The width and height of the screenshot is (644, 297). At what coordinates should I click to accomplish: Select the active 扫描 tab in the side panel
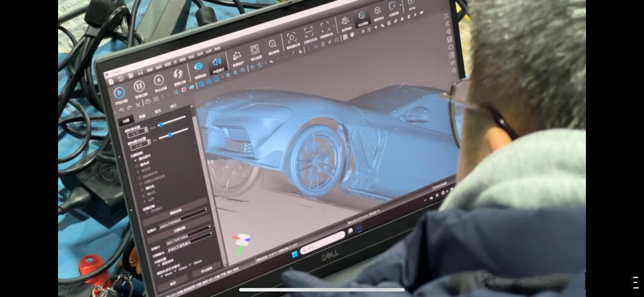click(126, 121)
